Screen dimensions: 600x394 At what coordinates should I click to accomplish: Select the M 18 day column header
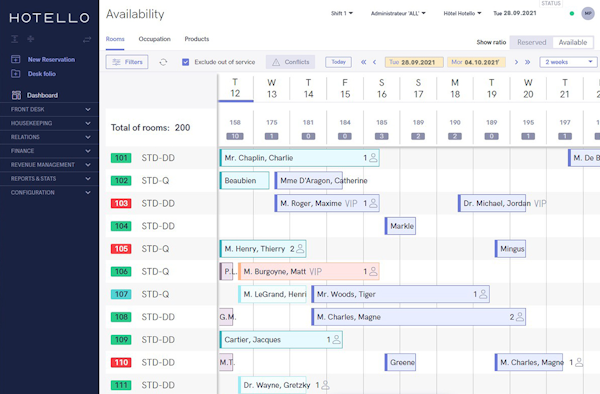[x=455, y=88]
